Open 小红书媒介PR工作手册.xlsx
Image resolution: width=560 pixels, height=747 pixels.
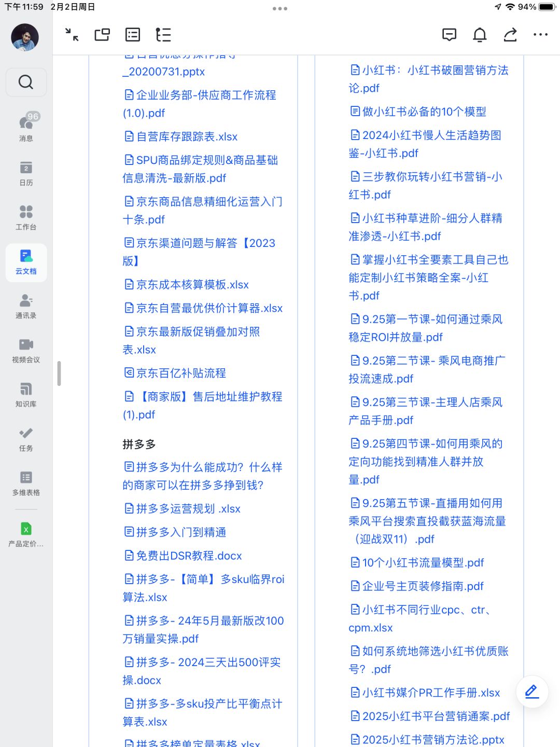tap(425, 693)
